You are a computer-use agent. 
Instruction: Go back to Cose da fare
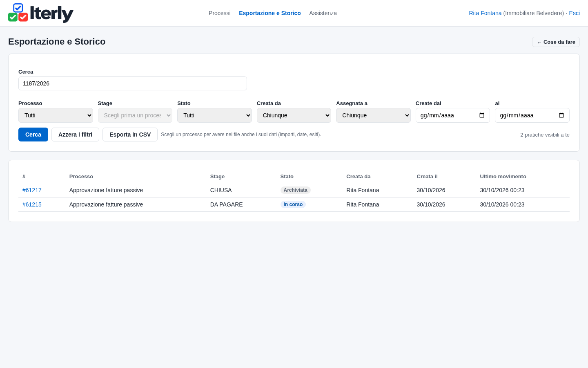point(556,42)
